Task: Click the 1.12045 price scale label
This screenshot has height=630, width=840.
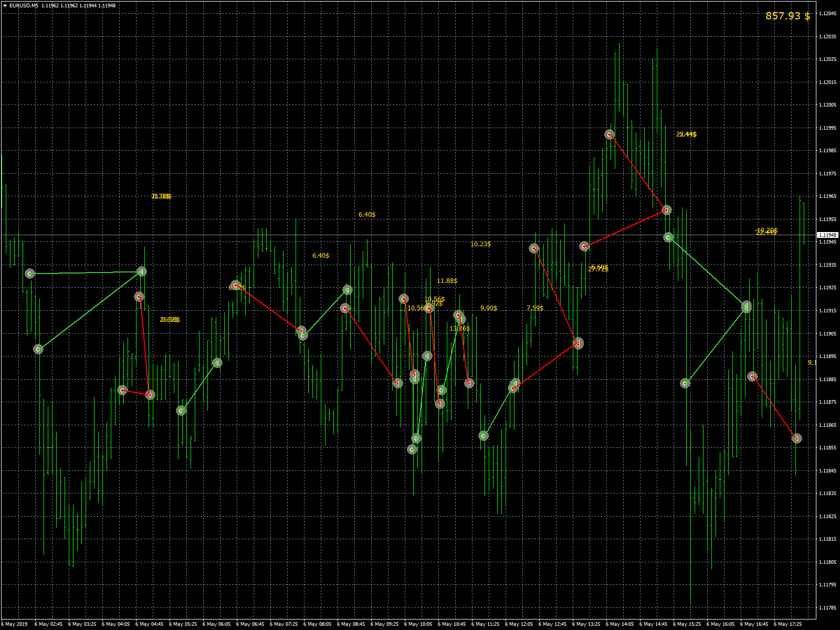Action: coord(828,14)
